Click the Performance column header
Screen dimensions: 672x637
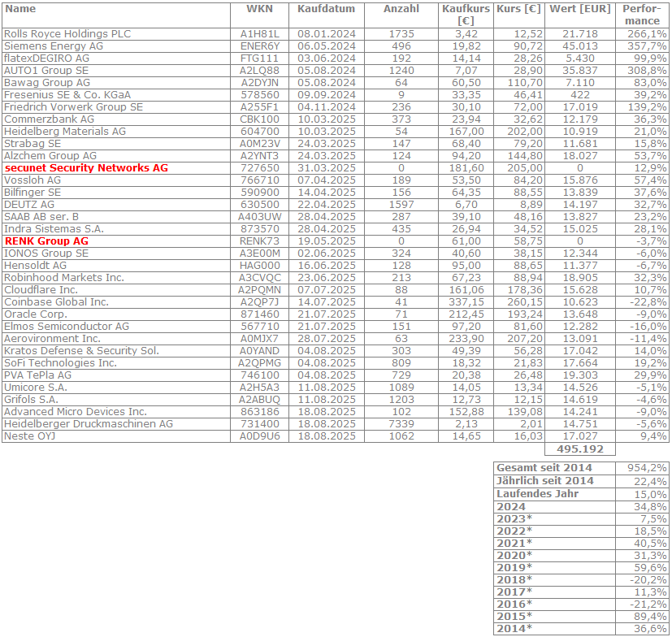pyautogui.click(x=642, y=15)
